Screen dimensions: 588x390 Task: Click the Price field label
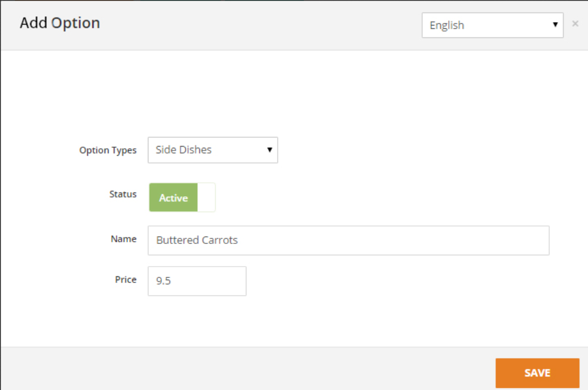coord(125,280)
